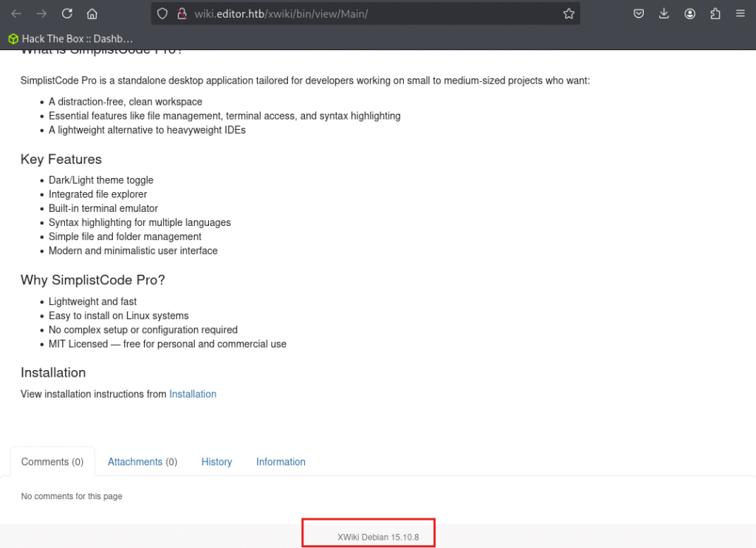Open the Hack The Box Dashboard bookmark

[70, 38]
